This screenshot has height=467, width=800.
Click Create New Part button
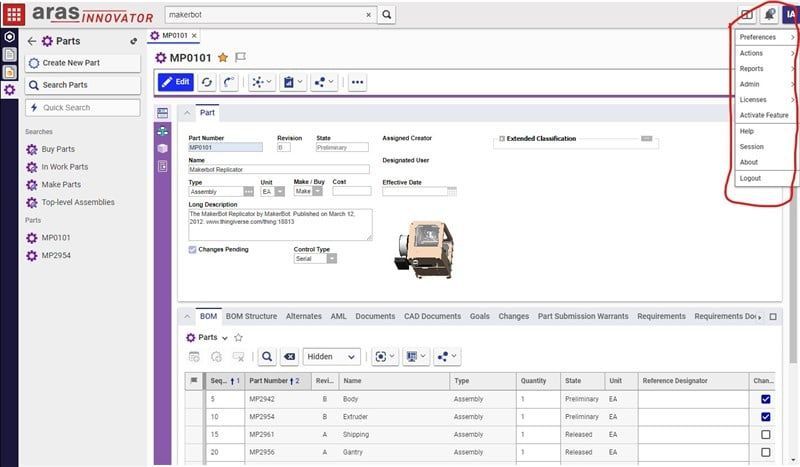(84, 63)
